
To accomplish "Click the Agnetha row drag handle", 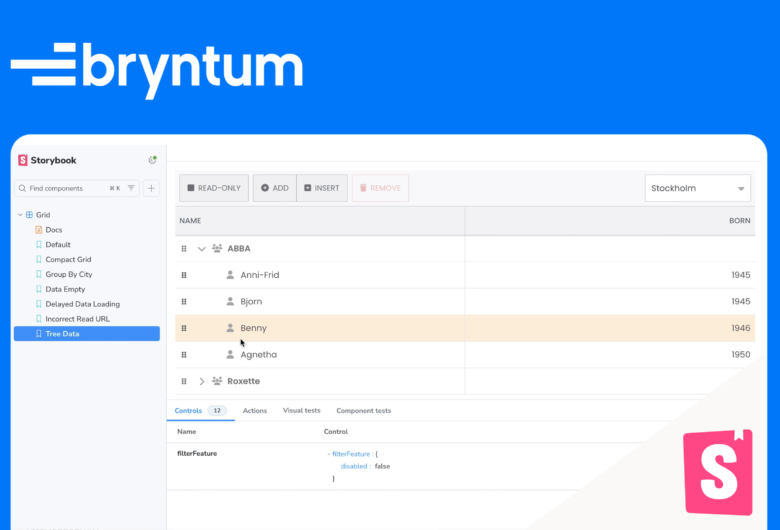I will (184, 355).
